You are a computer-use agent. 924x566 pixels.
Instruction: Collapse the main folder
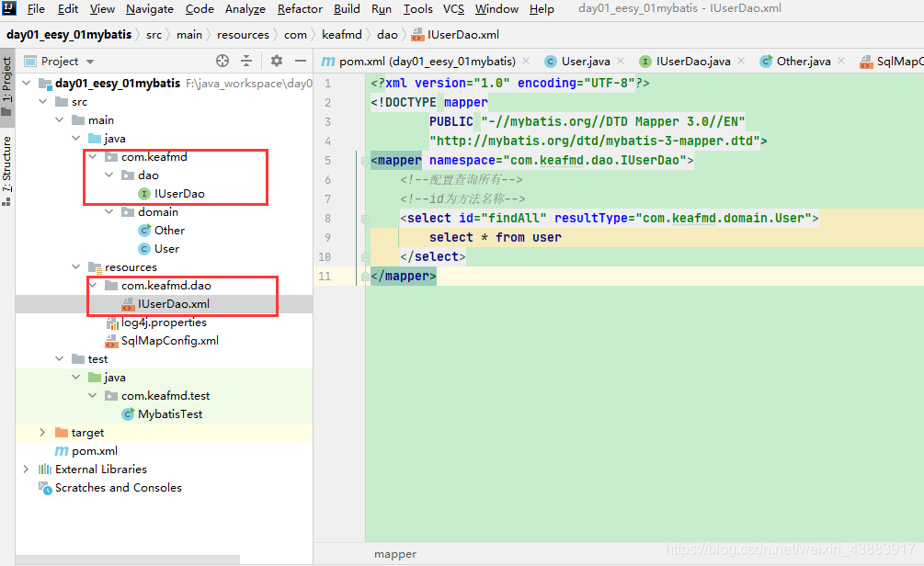coord(60,119)
